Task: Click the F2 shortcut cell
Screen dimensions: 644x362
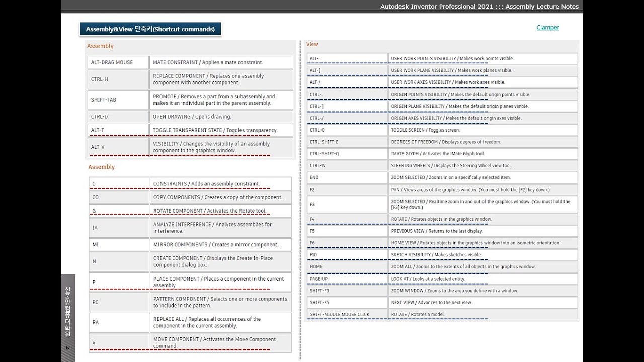Action: pos(348,190)
